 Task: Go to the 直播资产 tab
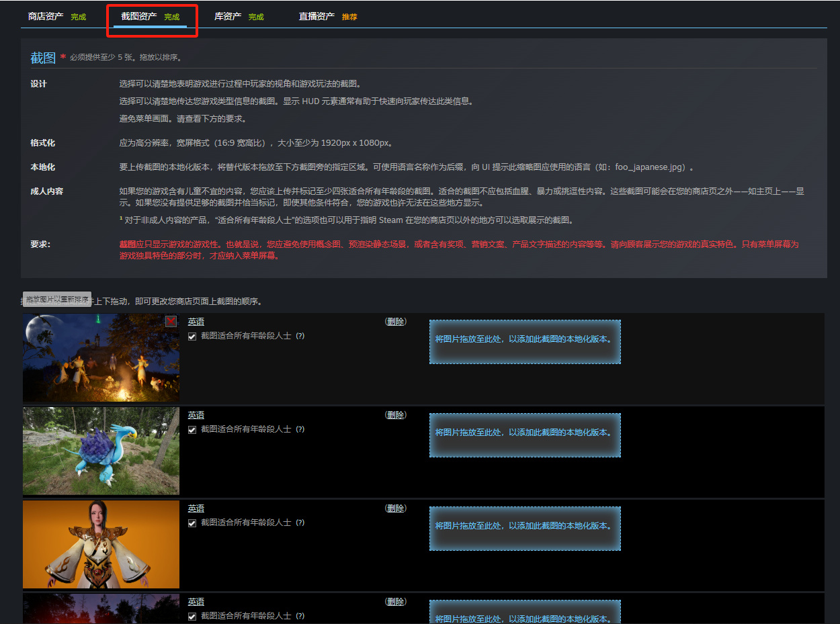(328, 16)
